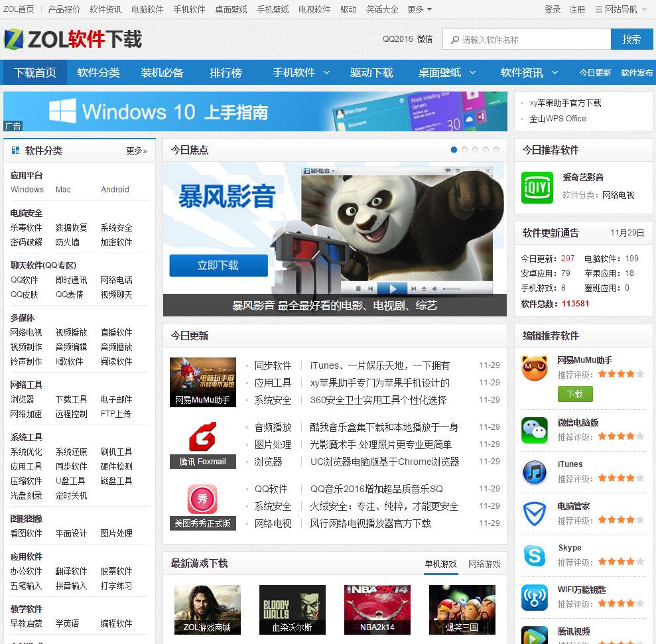Open the iTunes music note icon

(x=535, y=472)
